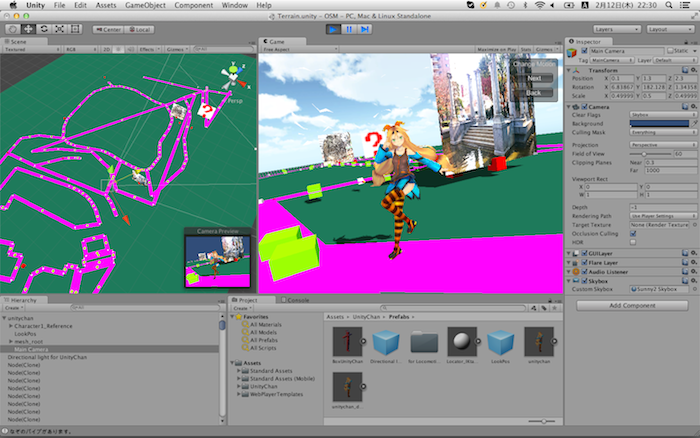Open the Textured draw mode dropdown
The image size is (700, 438).
(32, 49)
